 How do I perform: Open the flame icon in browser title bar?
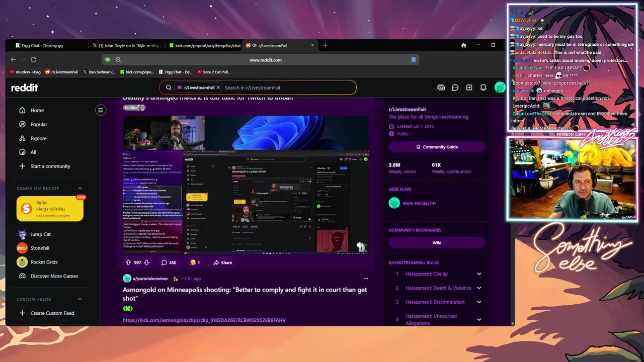pos(463,45)
